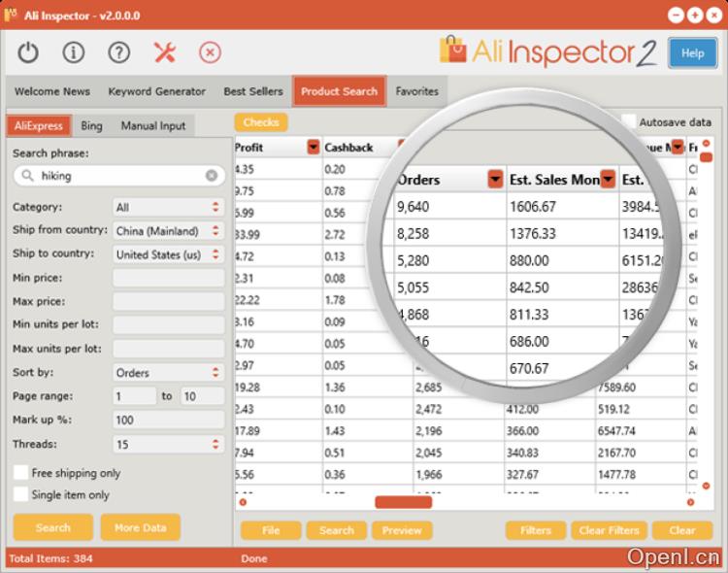Click the Search phrase input field

pos(119,176)
